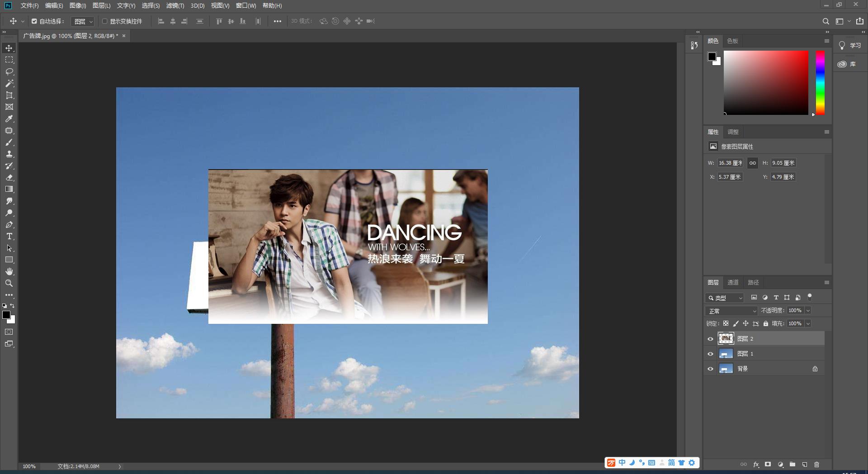Open the 调整 panel tab

tap(733, 132)
